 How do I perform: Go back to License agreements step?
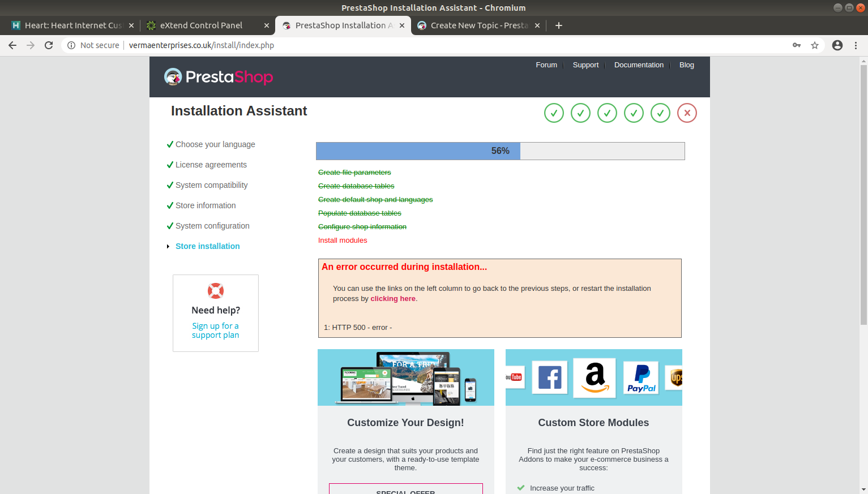click(211, 165)
